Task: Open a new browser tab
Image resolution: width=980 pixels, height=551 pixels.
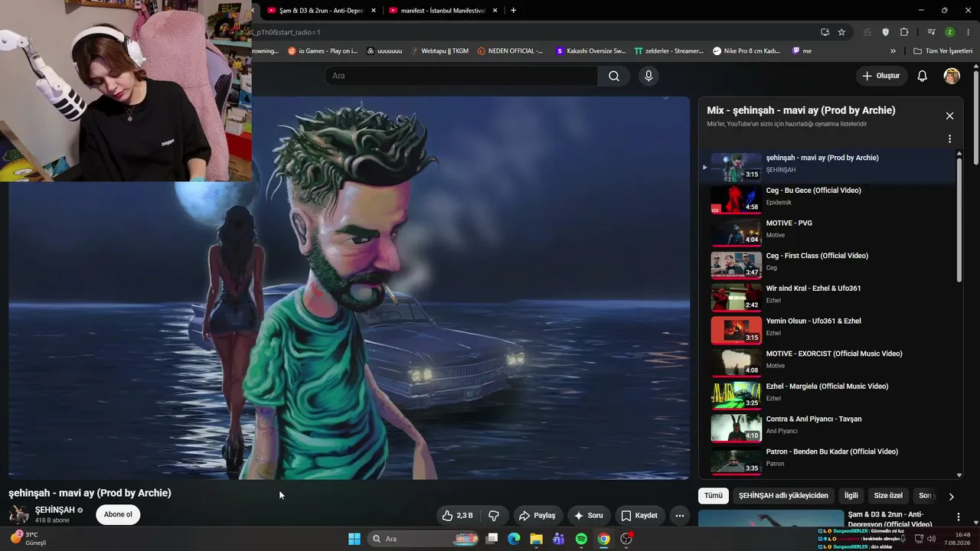Action: click(513, 11)
